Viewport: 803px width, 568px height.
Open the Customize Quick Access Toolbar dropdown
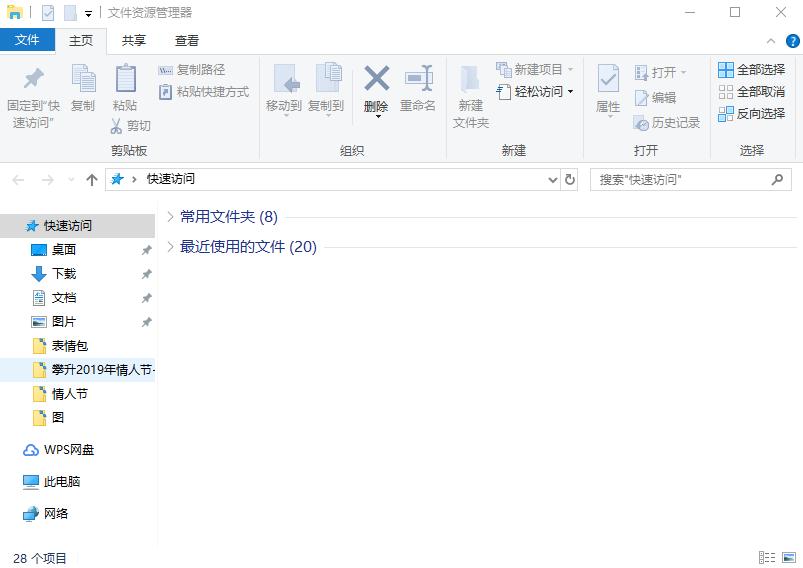coord(88,14)
